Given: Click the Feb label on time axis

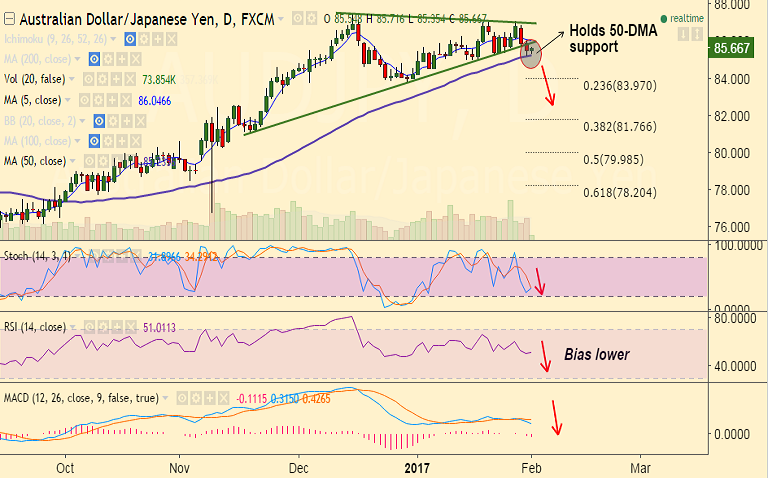Looking at the screenshot, I should click(x=531, y=468).
